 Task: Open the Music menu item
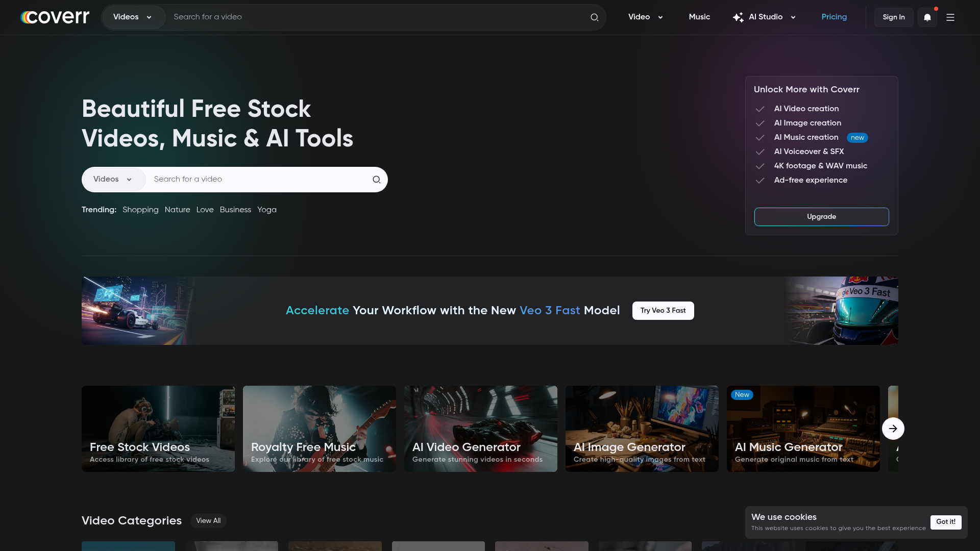tap(699, 17)
